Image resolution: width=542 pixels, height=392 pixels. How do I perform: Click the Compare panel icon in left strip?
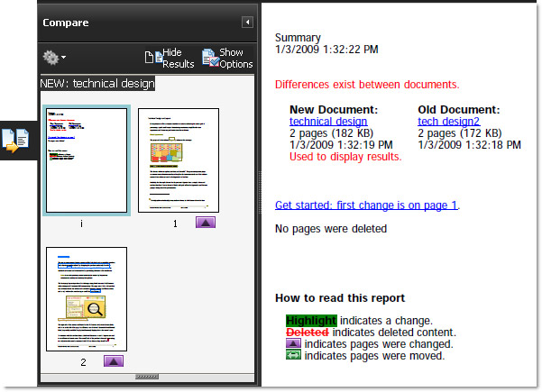[17, 140]
